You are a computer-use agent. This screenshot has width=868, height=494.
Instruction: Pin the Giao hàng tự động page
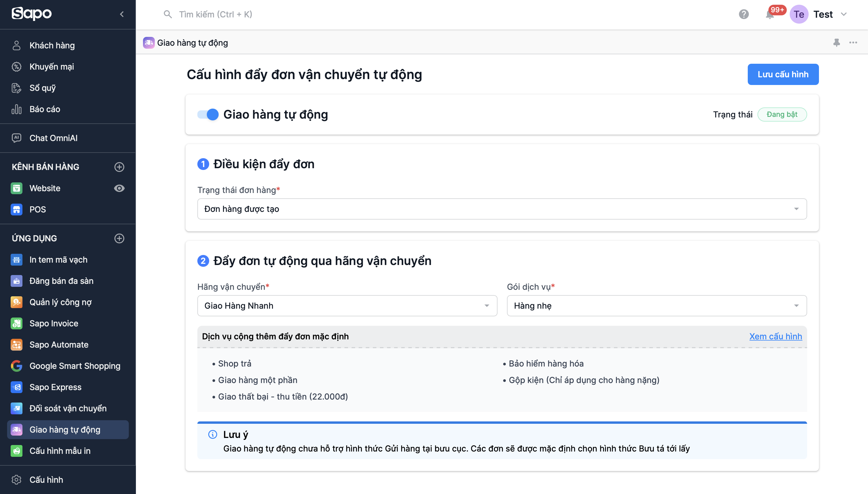click(836, 43)
